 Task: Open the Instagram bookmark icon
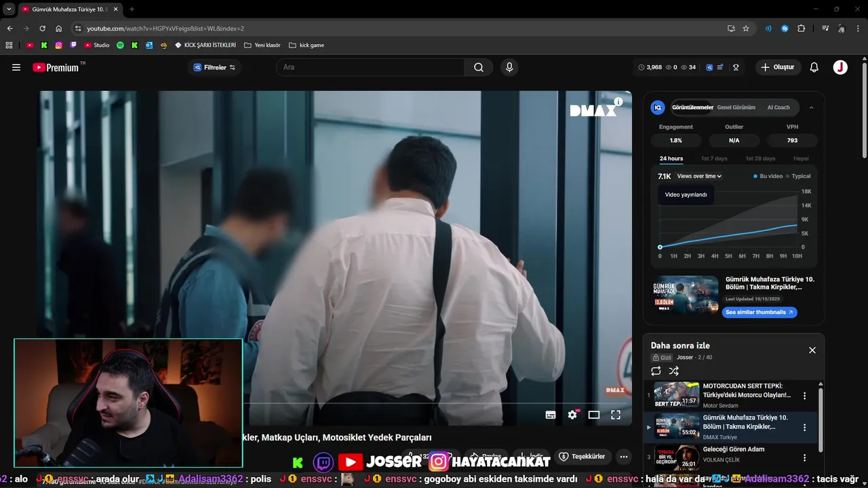[59, 45]
